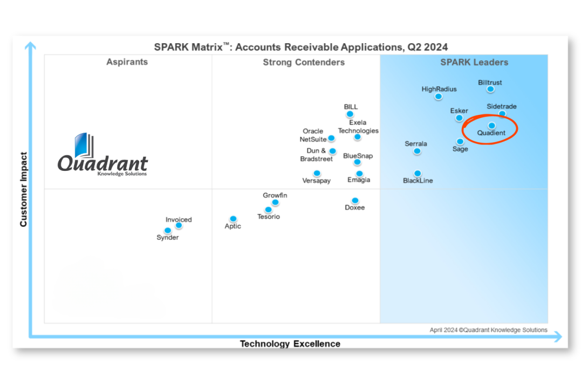Click the Customer Impact axis label
This screenshot has width=588, height=392.
pos(24,189)
